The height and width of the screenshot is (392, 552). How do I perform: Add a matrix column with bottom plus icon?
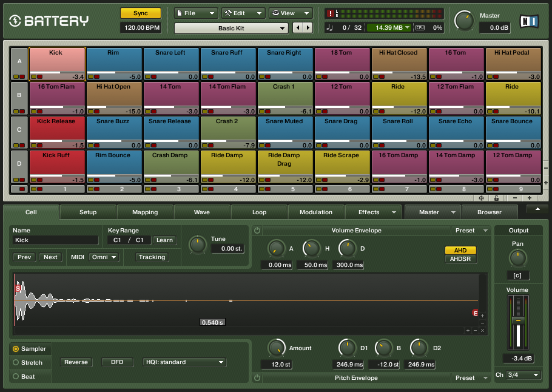click(x=530, y=198)
